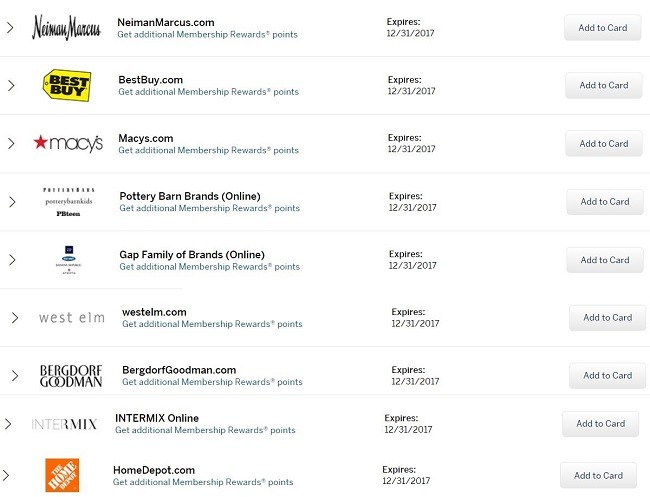Expand the westelm.com offer row
Screen dimensions: 650x497
point(15,318)
